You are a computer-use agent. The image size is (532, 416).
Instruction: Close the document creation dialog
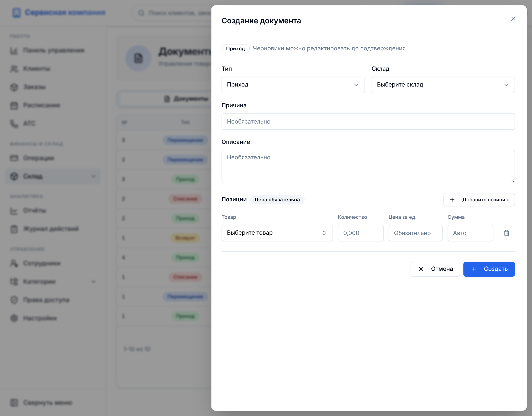(x=513, y=19)
